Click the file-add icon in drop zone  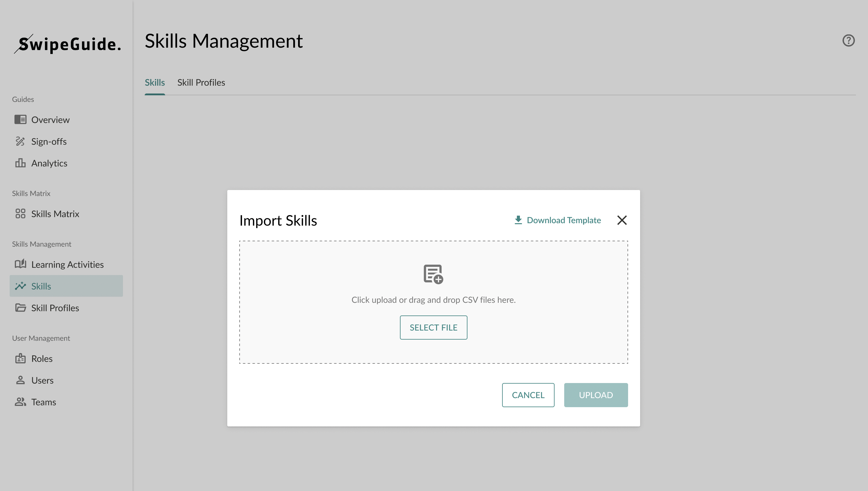click(x=433, y=274)
